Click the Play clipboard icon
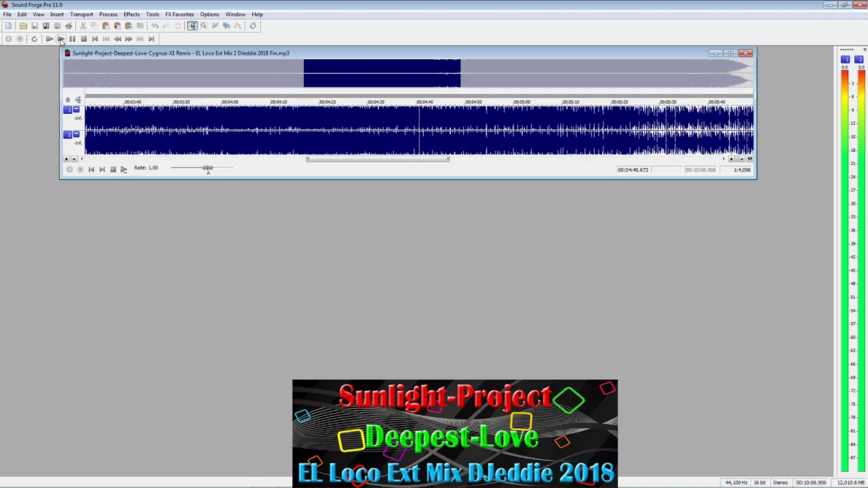 128,26
